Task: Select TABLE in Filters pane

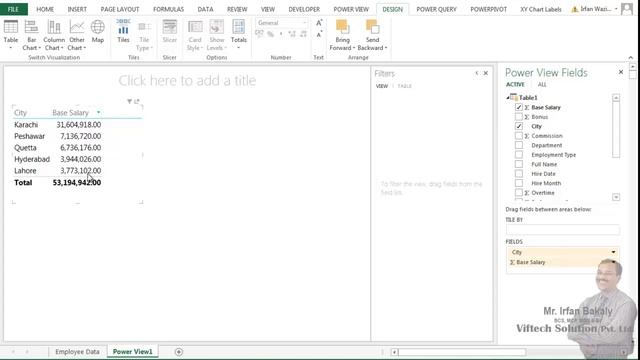Action: coord(404,86)
